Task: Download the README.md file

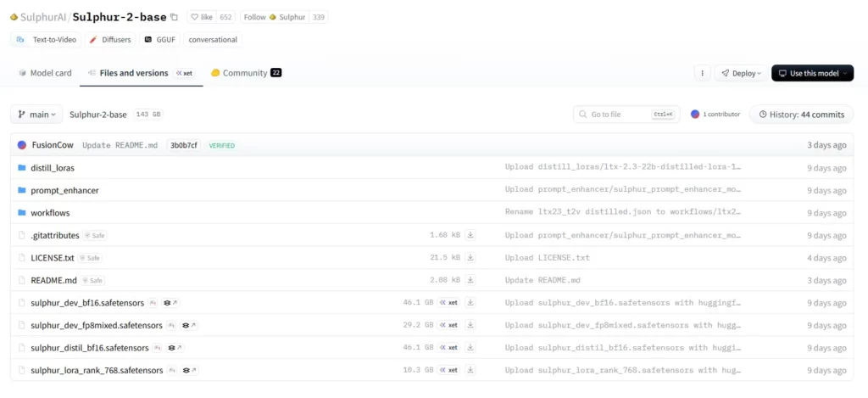Action: pyautogui.click(x=470, y=280)
